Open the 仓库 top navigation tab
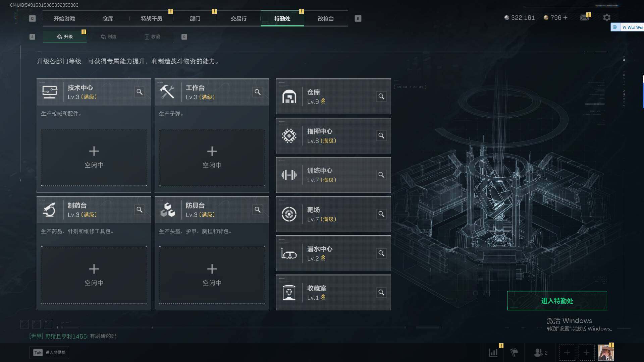Viewport: 644px width, 362px height. coord(108,19)
